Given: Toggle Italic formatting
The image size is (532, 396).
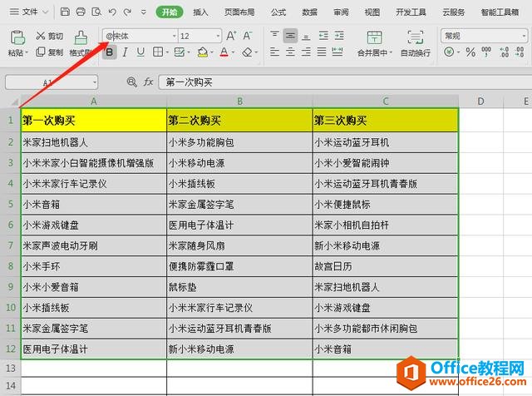Looking at the screenshot, I should (126, 52).
